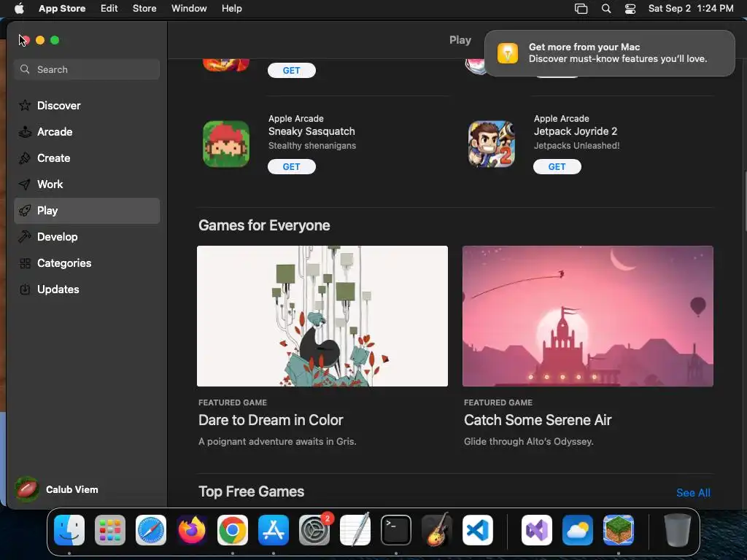Open Catch Some Serene Air artwork
The height and width of the screenshot is (560, 747).
[x=587, y=316]
